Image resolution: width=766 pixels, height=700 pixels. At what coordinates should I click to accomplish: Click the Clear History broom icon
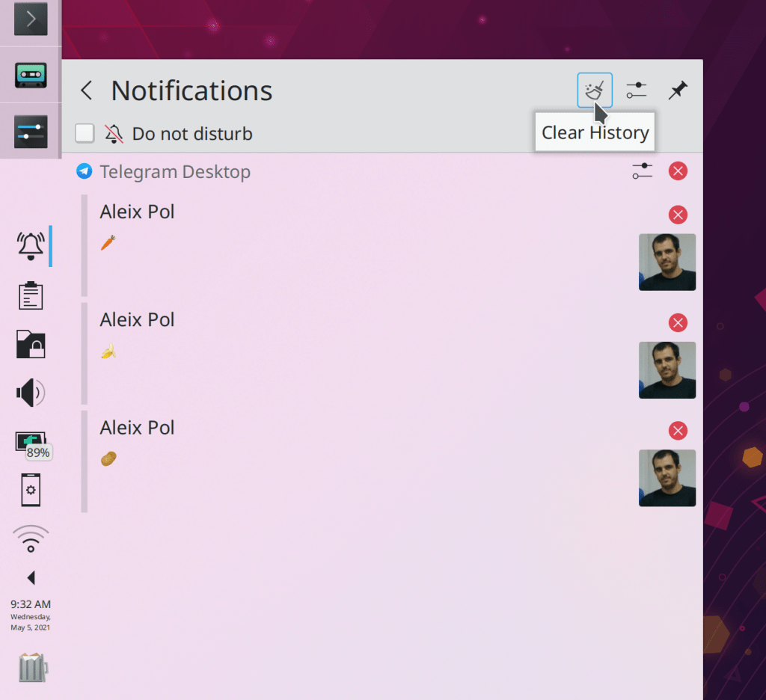click(595, 90)
